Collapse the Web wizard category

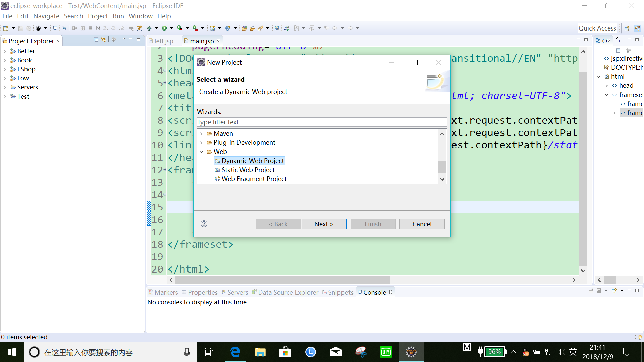pos(201,152)
